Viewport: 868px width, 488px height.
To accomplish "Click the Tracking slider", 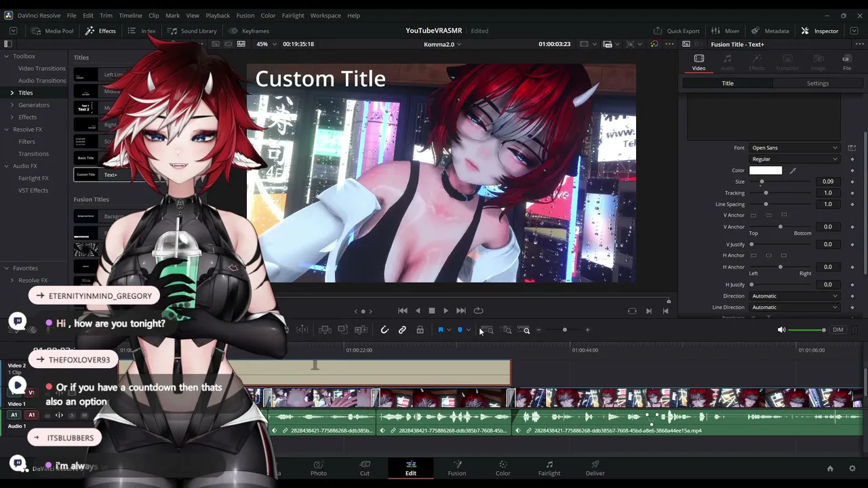I will pyautogui.click(x=782, y=193).
